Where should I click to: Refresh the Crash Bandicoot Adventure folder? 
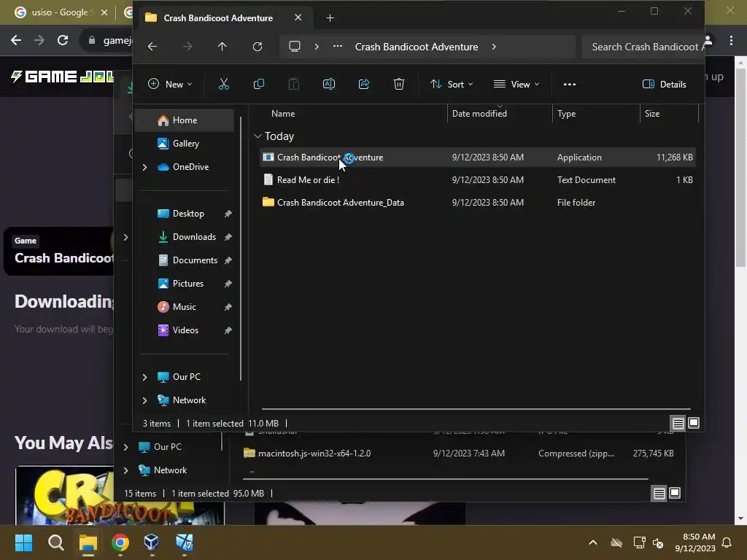[258, 47]
